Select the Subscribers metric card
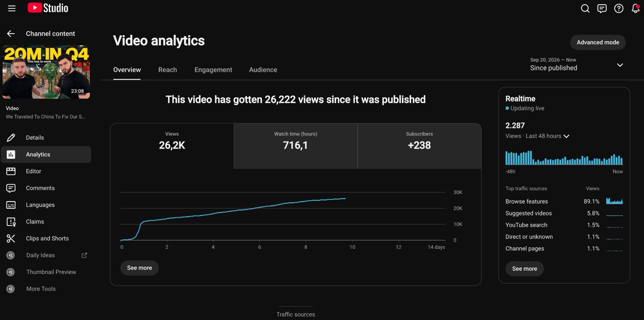Image resolution: width=644 pixels, height=320 pixels. pos(419,146)
